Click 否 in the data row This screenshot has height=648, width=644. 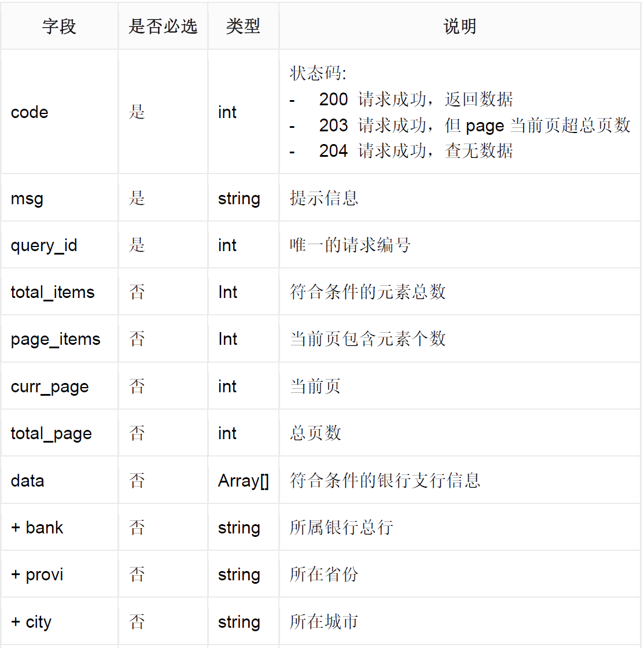tap(137, 480)
